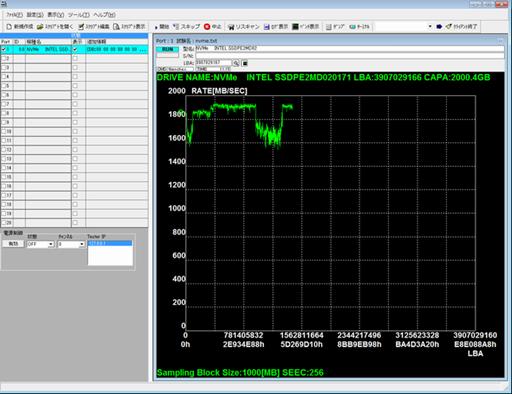
Task: Select the highlighted entry in the Tester IP list
Action: coord(110,243)
